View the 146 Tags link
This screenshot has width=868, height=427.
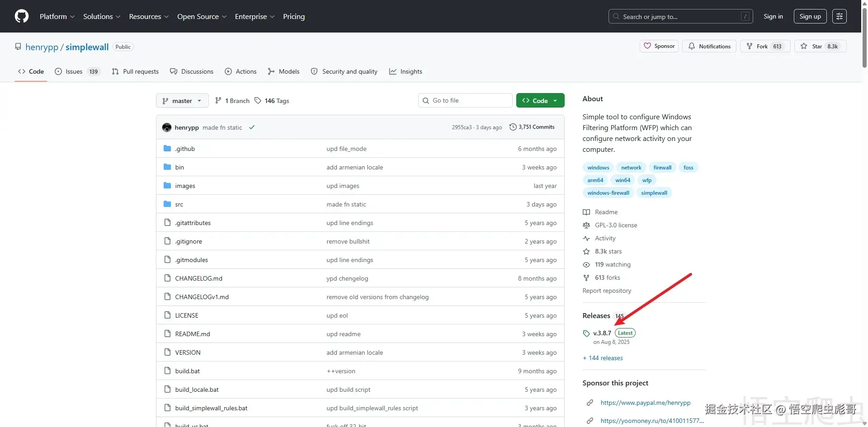click(x=272, y=100)
